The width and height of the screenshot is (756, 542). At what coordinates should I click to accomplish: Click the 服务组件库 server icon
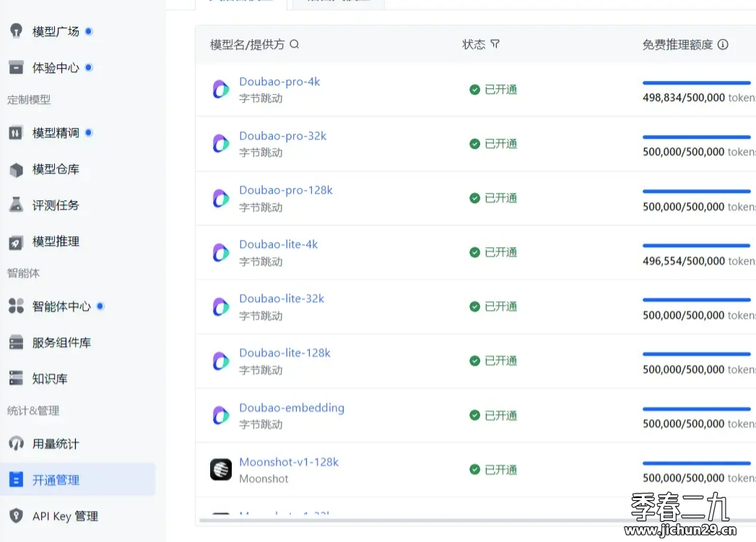[16, 343]
